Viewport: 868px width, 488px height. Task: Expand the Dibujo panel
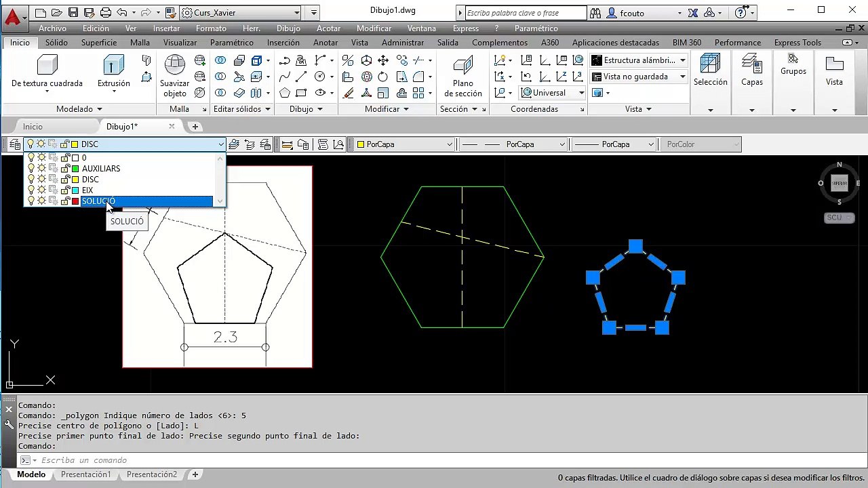coord(305,109)
